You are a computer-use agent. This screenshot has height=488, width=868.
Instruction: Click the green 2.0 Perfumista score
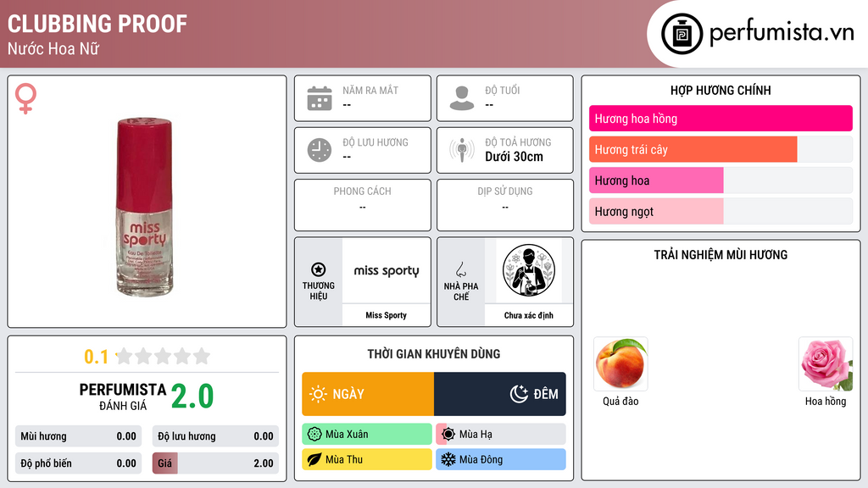(x=192, y=396)
